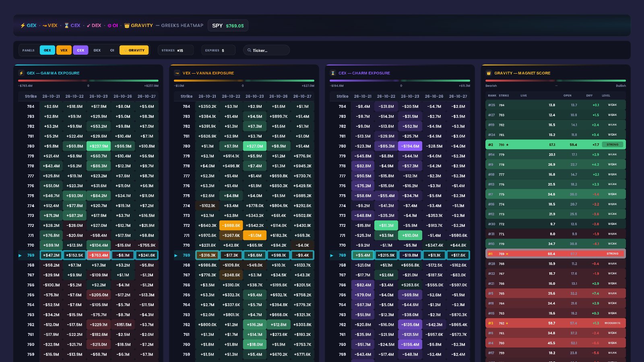Viewport: 644px width, 362px height.
Task: Click the DIFF column header in Gravity panel
Action: click(589, 96)
